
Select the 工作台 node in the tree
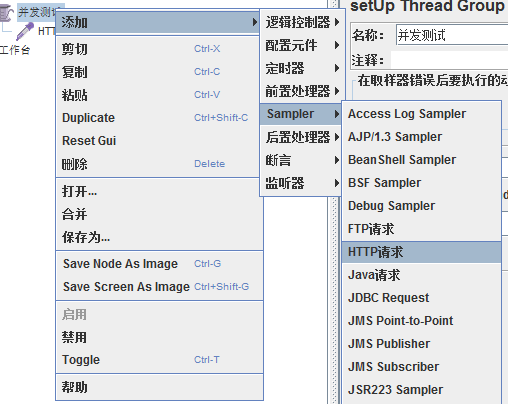point(15,50)
